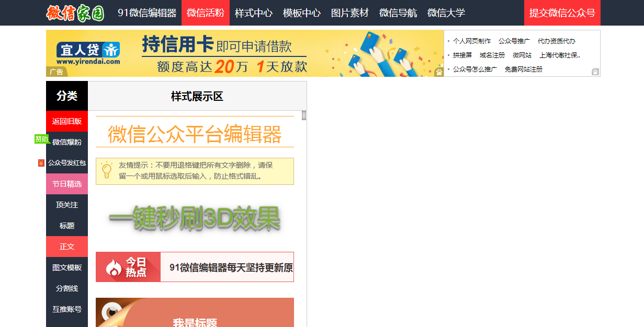
Task: Select the 互推账号 category
Action: click(67, 309)
